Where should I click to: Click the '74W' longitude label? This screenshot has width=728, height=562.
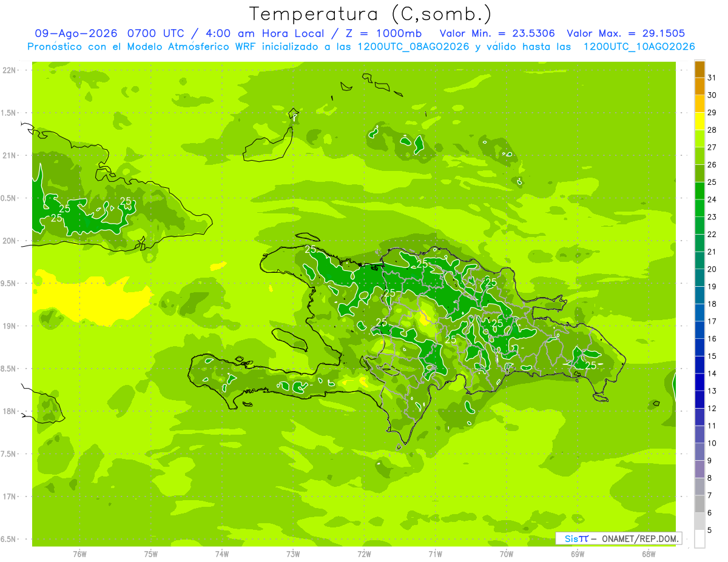pyautogui.click(x=221, y=554)
